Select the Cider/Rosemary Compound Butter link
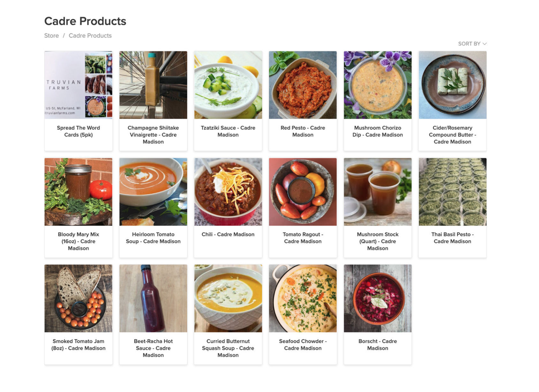539x392 pixels. click(452, 135)
